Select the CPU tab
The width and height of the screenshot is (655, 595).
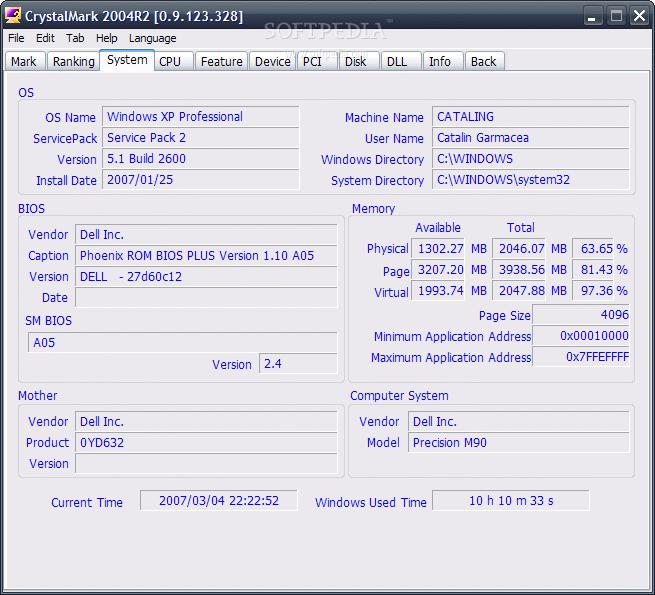170,62
